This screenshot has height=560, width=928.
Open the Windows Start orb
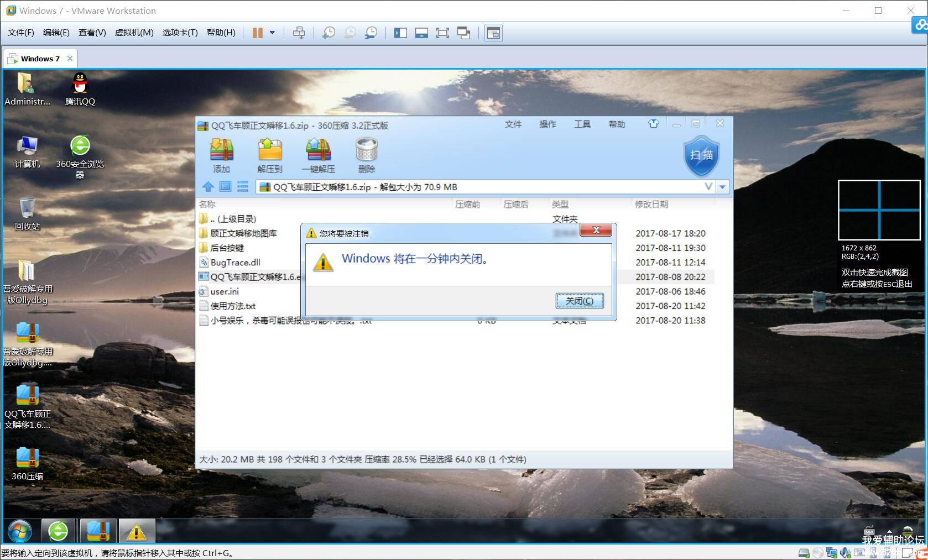tap(20, 531)
